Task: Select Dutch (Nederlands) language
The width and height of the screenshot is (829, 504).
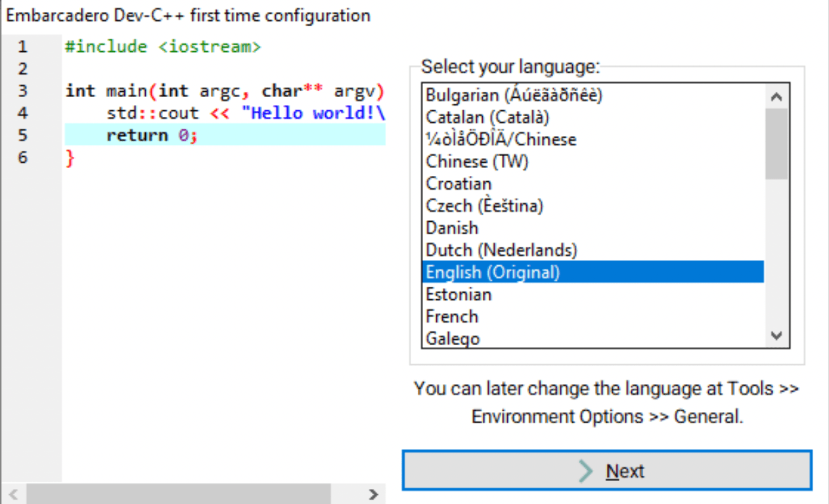Action: [x=593, y=250]
